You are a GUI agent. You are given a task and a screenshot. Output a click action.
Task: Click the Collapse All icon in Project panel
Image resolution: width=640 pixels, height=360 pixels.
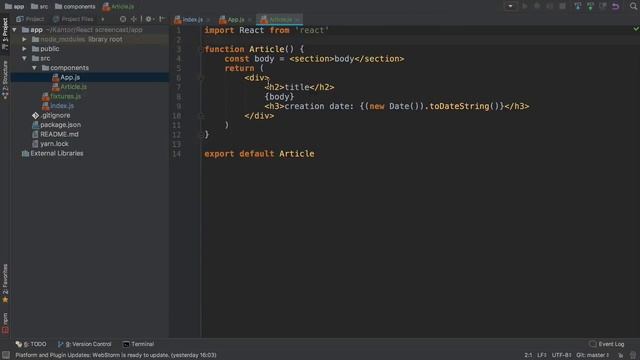tap(133, 19)
